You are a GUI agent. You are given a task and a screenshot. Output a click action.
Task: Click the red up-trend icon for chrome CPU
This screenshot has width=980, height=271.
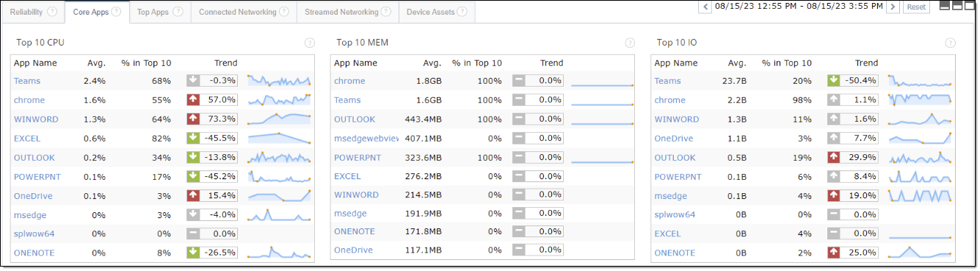(x=193, y=100)
